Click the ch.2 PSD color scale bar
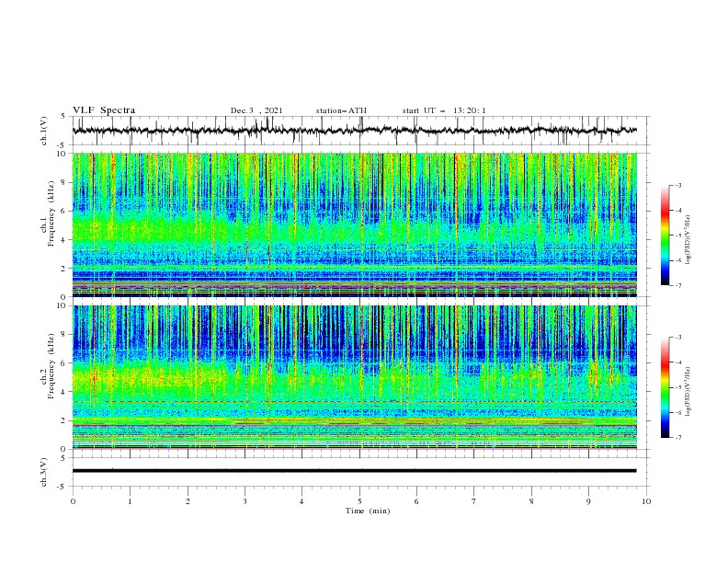This screenshot has width=728, height=563. coord(665,387)
